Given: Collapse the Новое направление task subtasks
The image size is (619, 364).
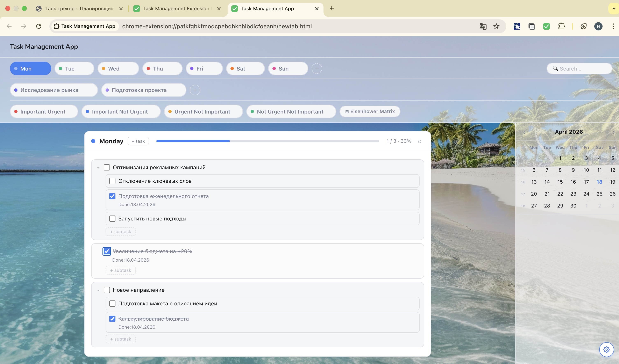Looking at the screenshot, I should coord(98,290).
